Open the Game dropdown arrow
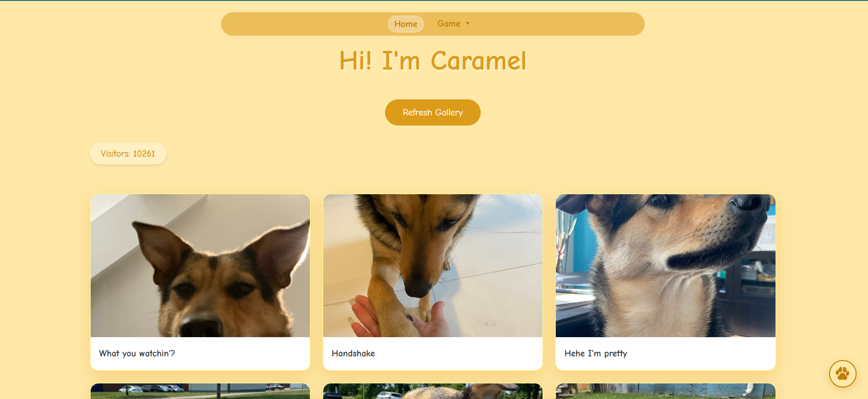This screenshot has height=399, width=868. [x=468, y=23]
